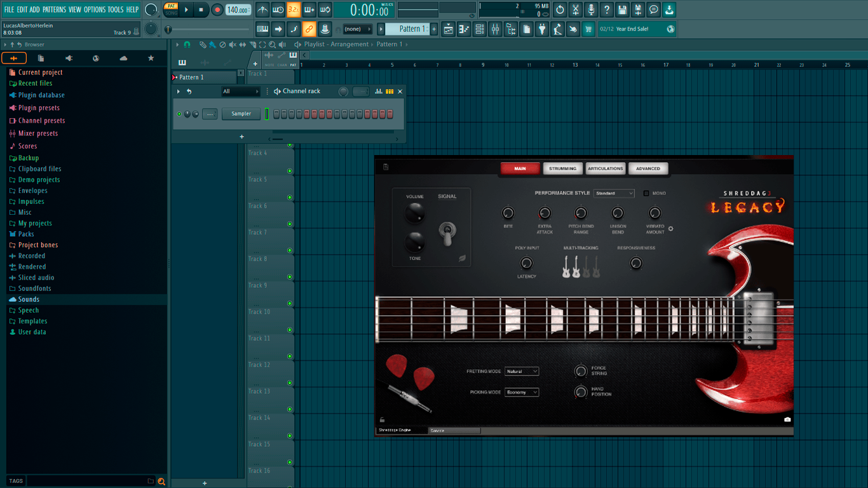Click the chat bubble icon
This screenshot has width=868, height=488.
[x=653, y=10]
